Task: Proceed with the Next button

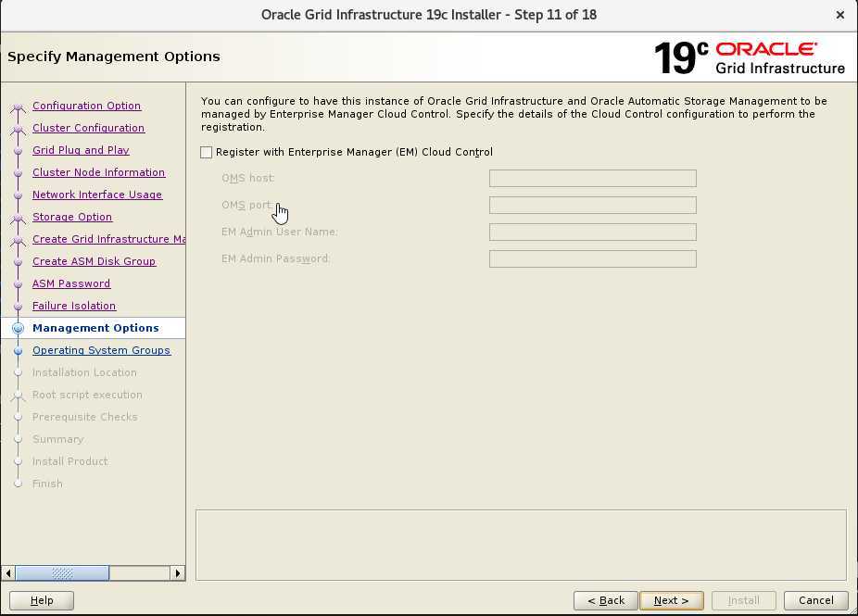Action: (672, 600)
